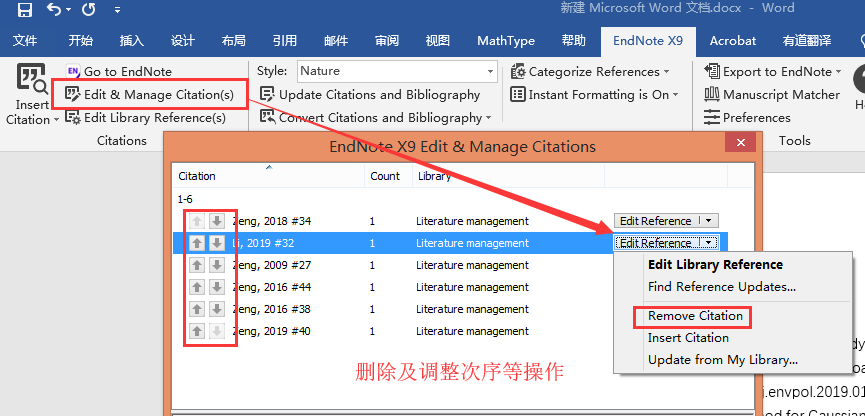
Task: Choose Remove Citation from the menu
Action: click(x=695, y=316)
